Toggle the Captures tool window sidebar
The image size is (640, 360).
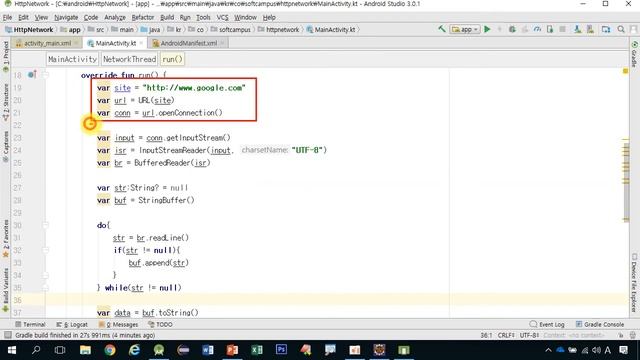pyautogui.click(x=6, y=147)
